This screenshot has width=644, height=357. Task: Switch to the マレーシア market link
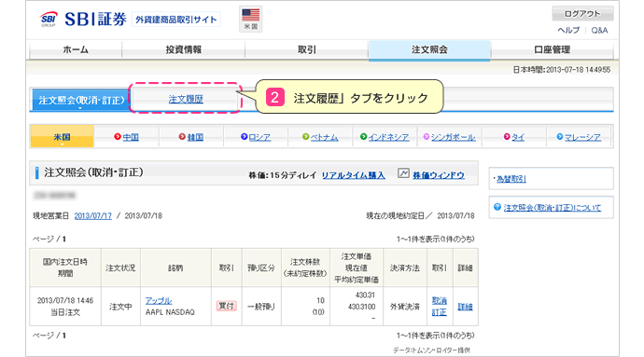582,137
